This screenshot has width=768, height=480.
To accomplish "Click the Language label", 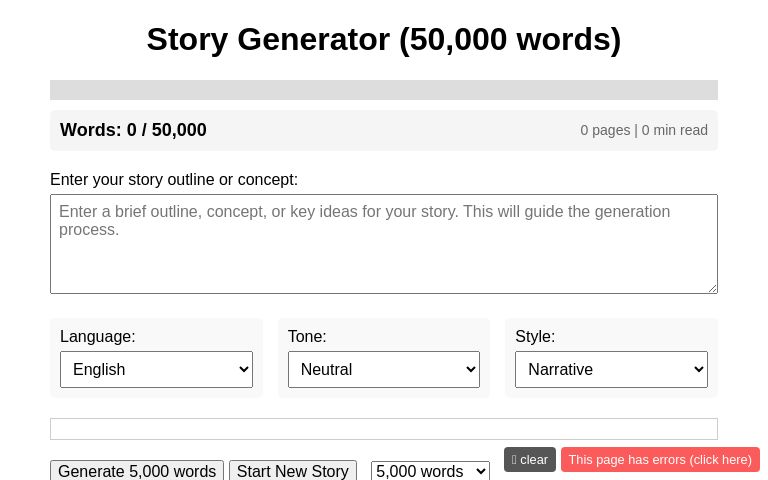I will click(97, 337).
